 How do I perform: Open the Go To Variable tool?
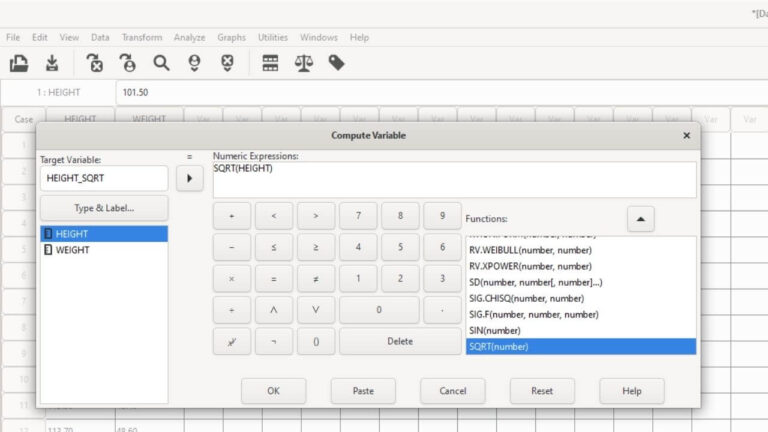[x=95, y=63]
